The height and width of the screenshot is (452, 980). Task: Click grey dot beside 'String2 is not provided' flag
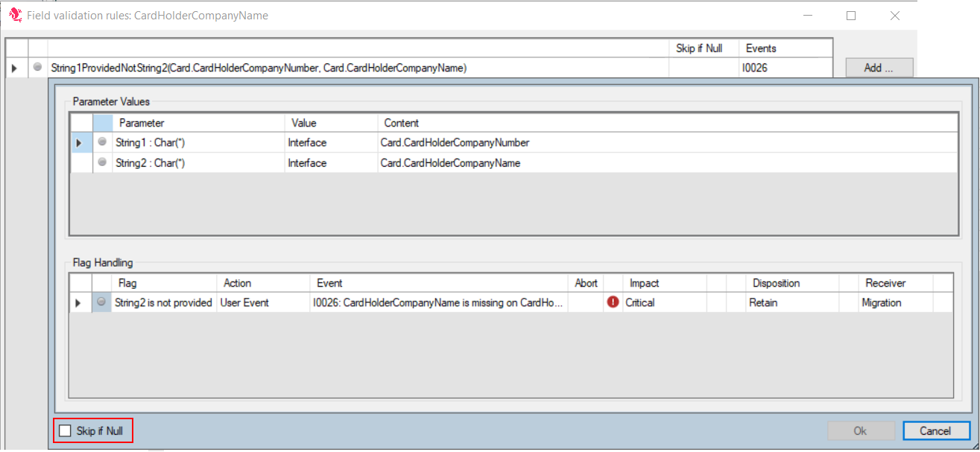(x=101, y=302)
